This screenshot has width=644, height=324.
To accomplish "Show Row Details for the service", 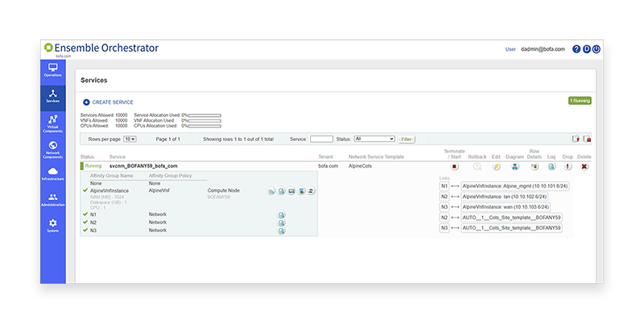I will (x=533, y=166).
